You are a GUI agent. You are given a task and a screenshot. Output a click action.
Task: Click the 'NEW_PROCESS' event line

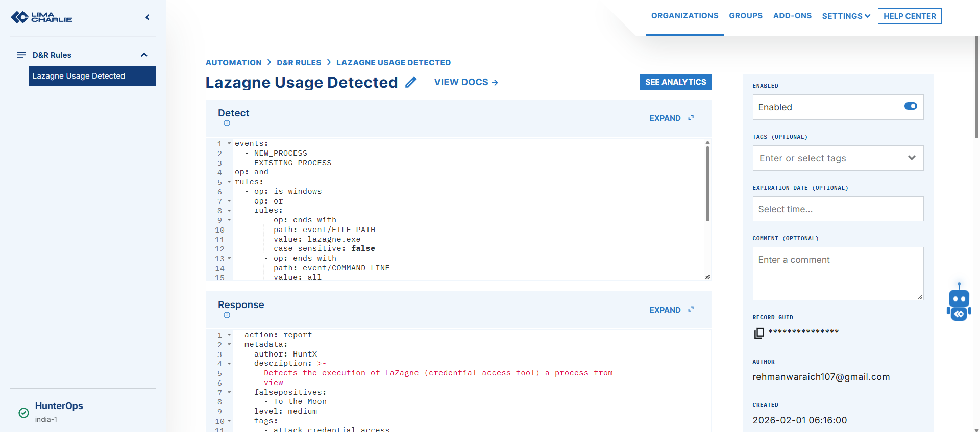pyautogui.click(x=281, y=154)
